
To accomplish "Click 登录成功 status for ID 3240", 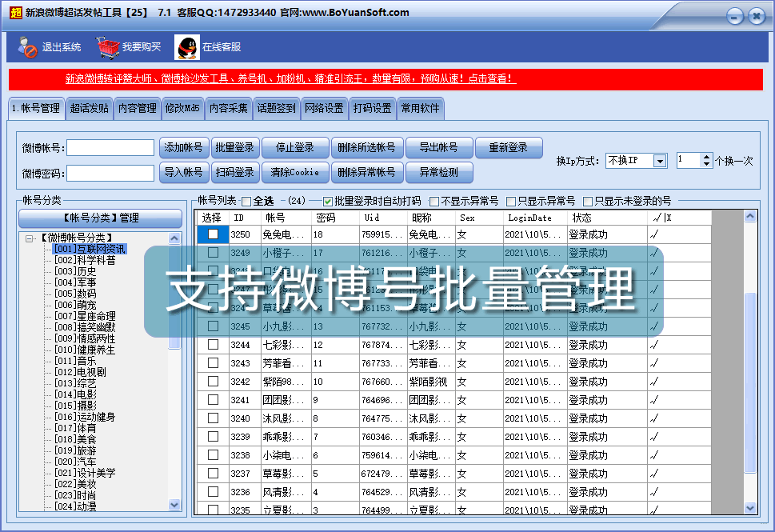I will pos(588,418).
